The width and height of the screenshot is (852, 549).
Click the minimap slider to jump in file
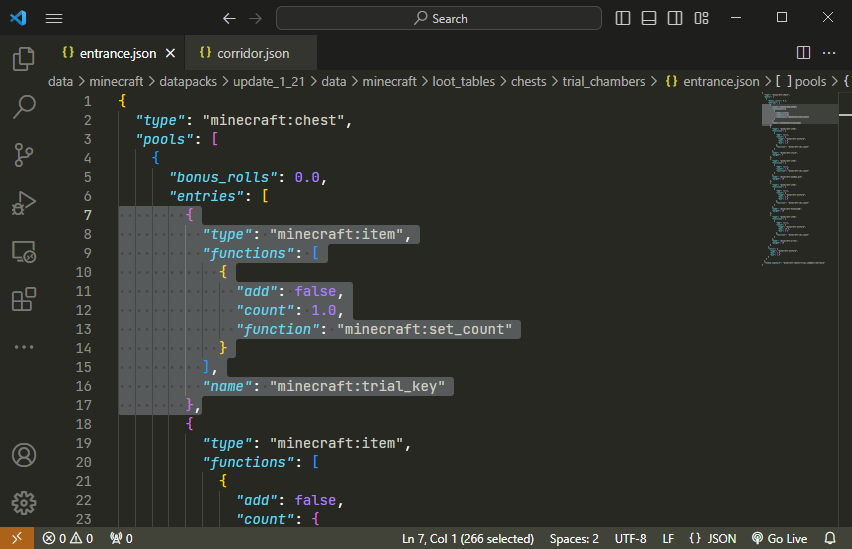click(799, 115)
